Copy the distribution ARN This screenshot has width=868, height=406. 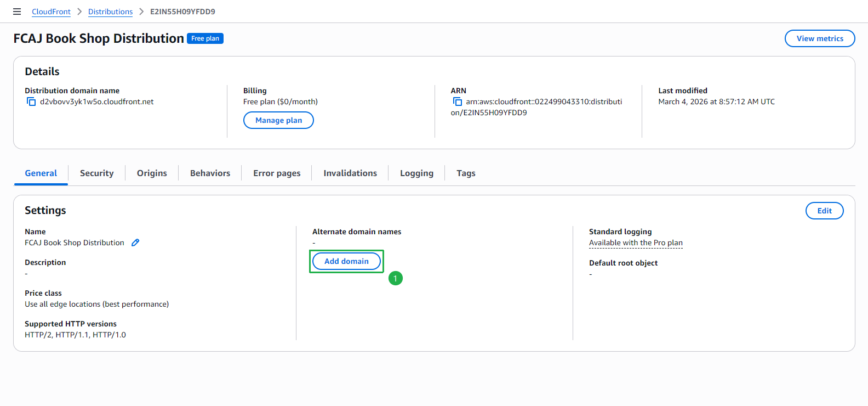click(458, 101)
